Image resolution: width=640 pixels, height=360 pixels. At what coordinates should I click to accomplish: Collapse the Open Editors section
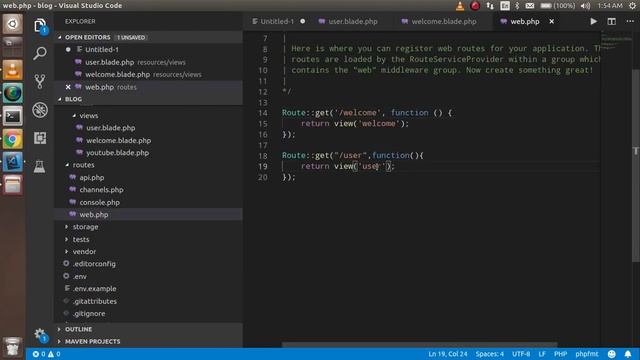(x=149, y=37)
